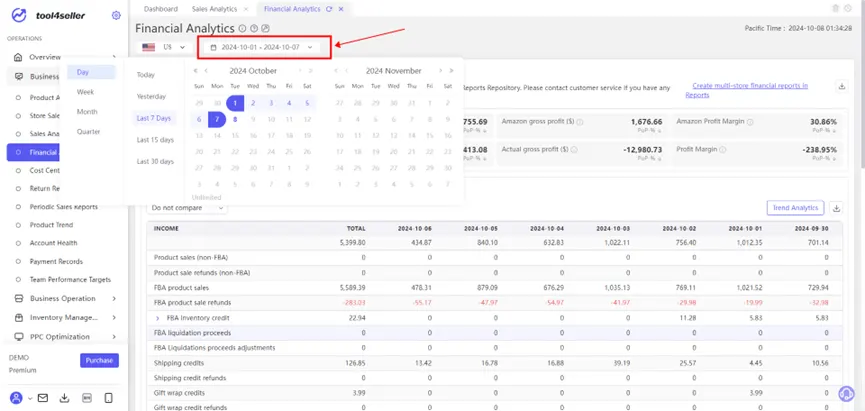The height and width of the screenshot is (411, 865).
Task: Select October 4 in the calendar
Action: coord(289,103)
